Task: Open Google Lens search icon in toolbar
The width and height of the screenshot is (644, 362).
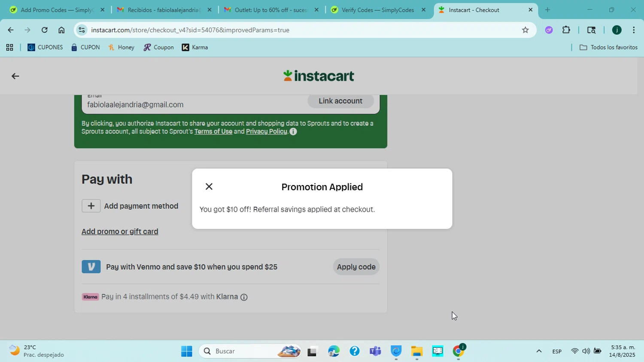Action: click(x=591, y=30)
